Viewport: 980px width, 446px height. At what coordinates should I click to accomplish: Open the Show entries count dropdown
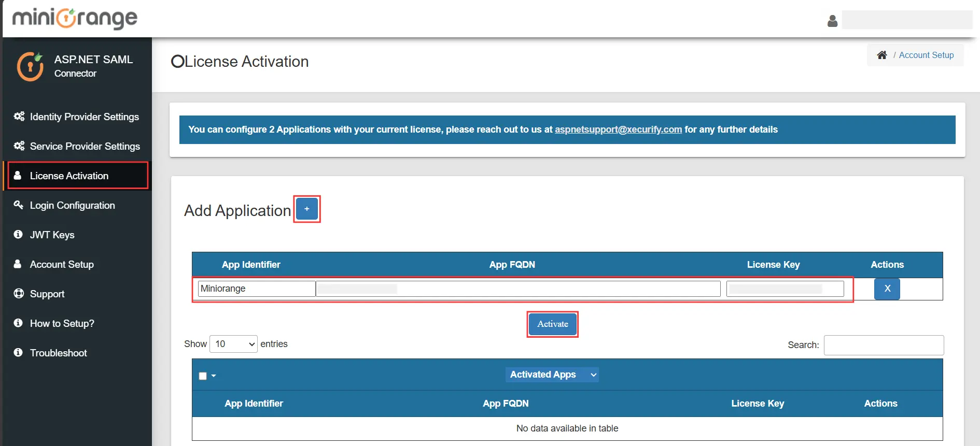(x=233, y=344)
